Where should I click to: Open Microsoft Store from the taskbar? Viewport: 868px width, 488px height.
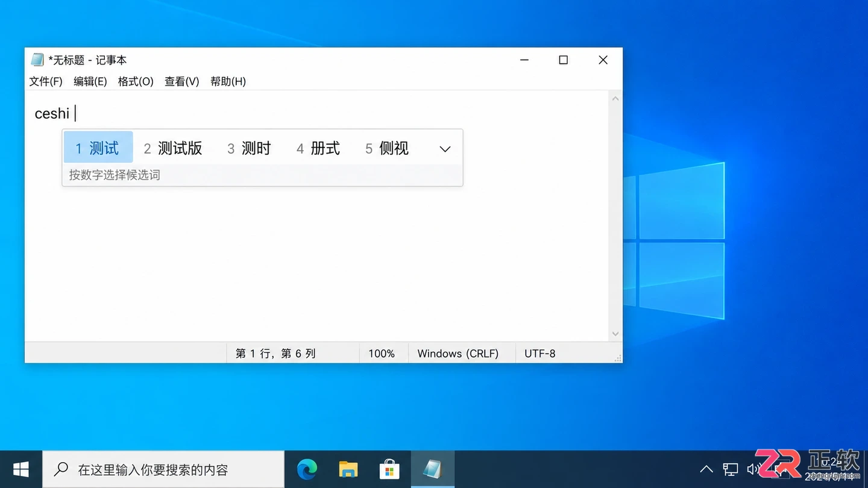click(389, 469)
